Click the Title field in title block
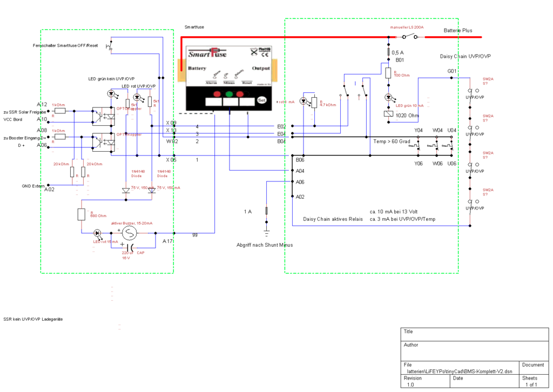The width and height of the screenshot is (553, 392). pos(475,334)
